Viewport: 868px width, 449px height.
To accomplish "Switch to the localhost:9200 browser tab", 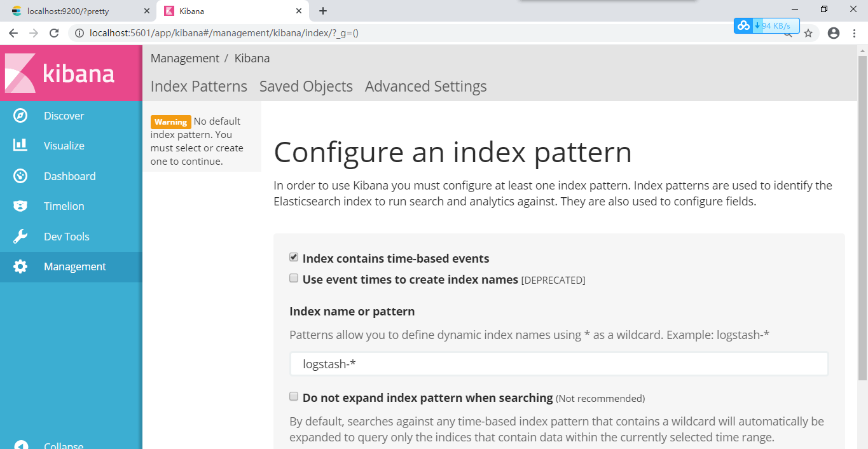I will (79, 11).
